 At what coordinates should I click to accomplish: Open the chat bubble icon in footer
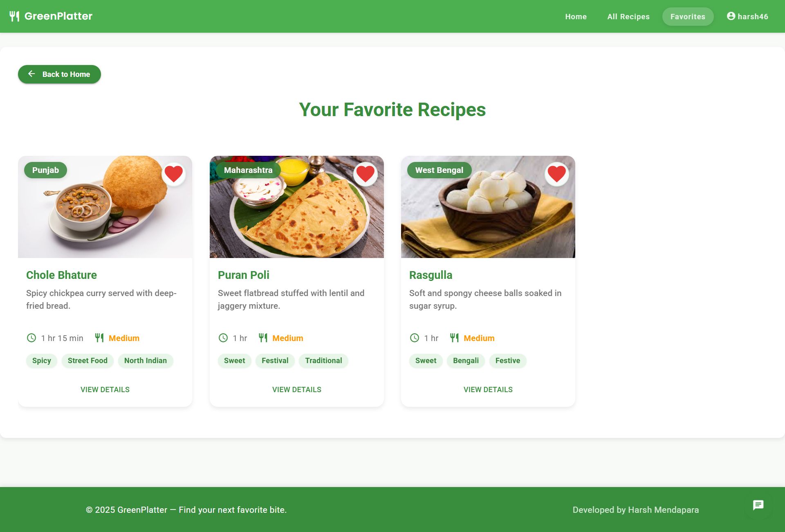tap(758, 505)
